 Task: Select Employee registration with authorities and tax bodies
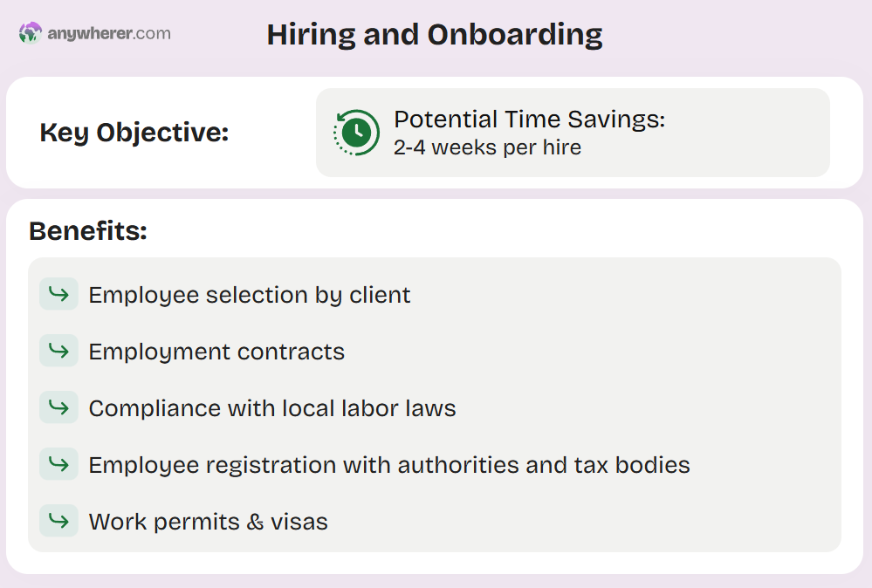pyautogui.click(x=389, y=465)
